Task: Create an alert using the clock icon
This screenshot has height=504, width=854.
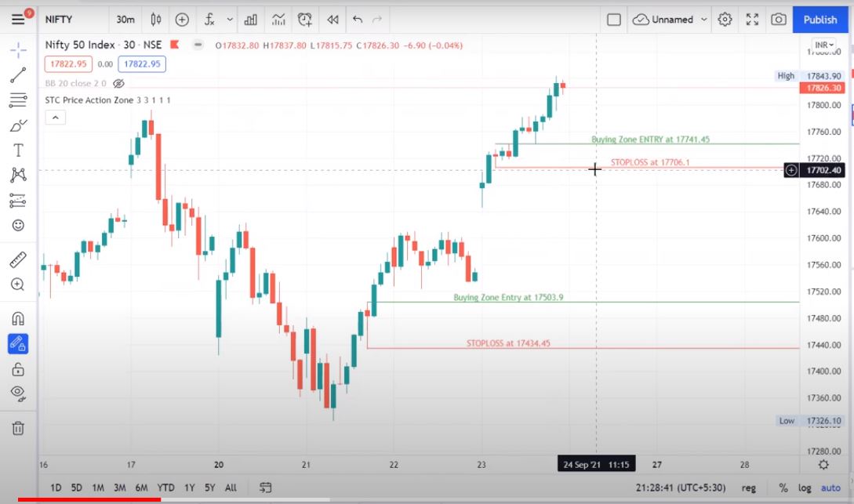Action: click(x=305, y=20)
